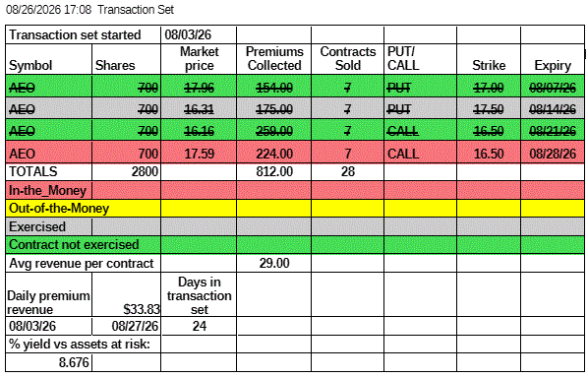Click the 224.00 premium cell
The image size is (588, 378).
[x=273, y=154]
